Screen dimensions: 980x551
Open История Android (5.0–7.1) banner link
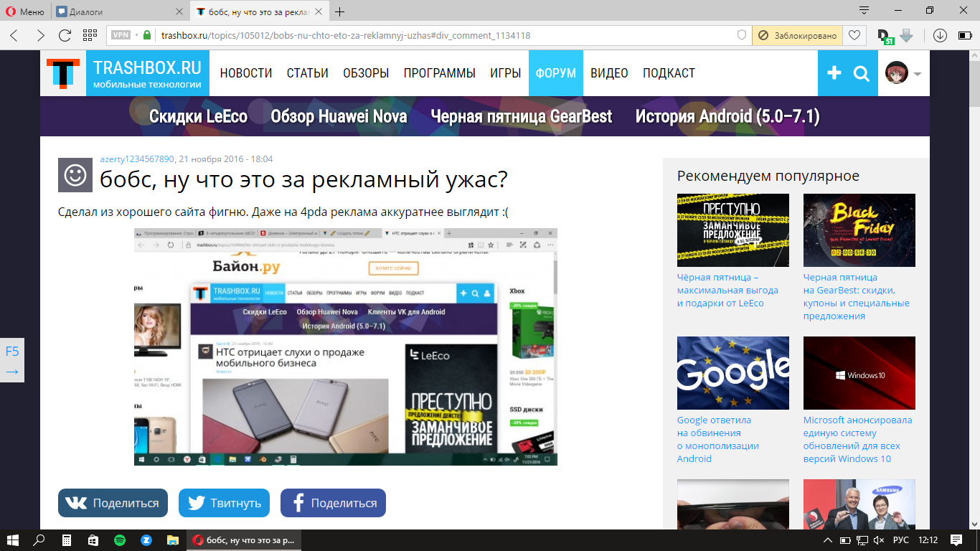coord(727,117)
